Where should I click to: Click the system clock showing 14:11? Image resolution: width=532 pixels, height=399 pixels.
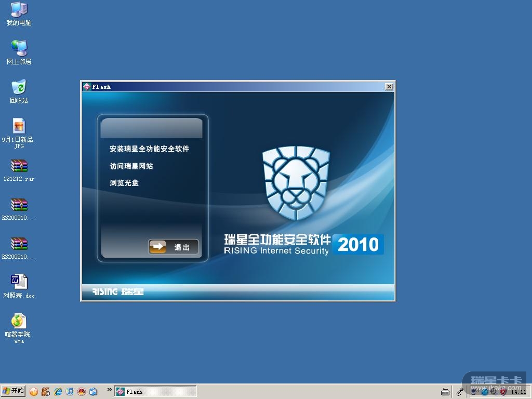(x=518, y=392)
